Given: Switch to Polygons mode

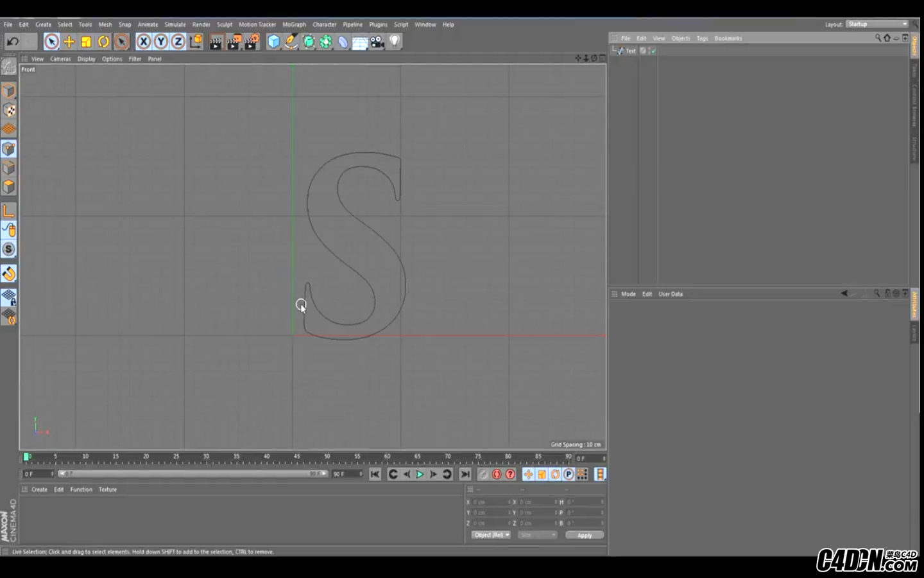Looking at the screenshot, I should (x=9, y=186).
